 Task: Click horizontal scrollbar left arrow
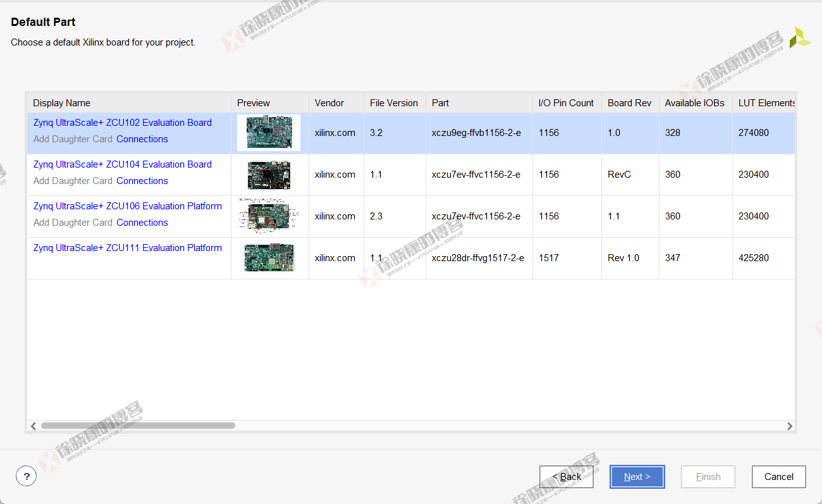click(34, 426)
